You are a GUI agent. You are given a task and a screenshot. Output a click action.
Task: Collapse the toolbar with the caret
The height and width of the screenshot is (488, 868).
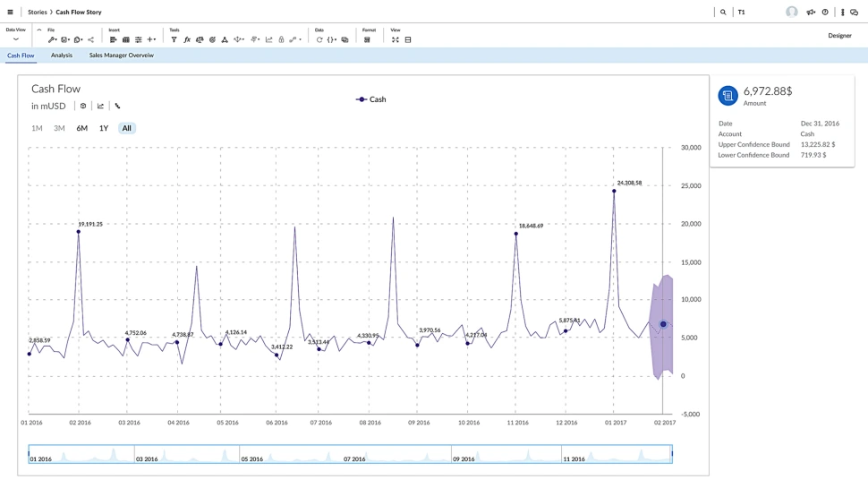pos(39,30)
